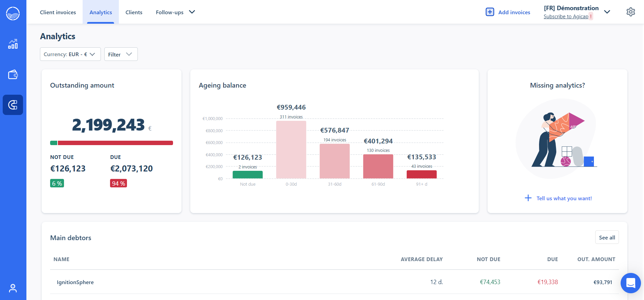Select the highlighted receivables sidebar icon
The width and height of the screenshot is (644, 300).
coord(13,105)
